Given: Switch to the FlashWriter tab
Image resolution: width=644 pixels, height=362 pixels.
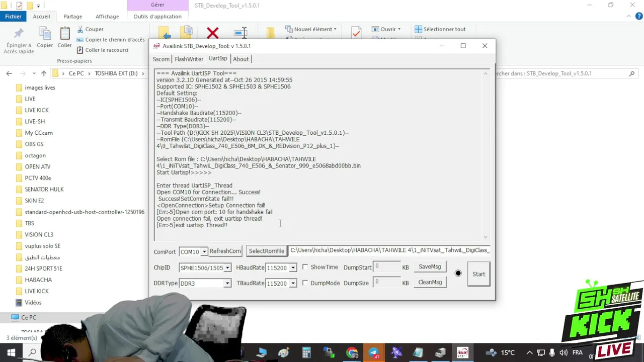Looking at the screenshot, I should pyautogui.click(x=189, y=59).
